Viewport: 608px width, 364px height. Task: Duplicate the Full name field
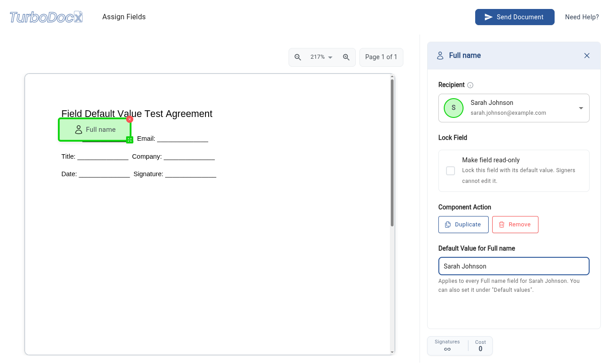464,225
